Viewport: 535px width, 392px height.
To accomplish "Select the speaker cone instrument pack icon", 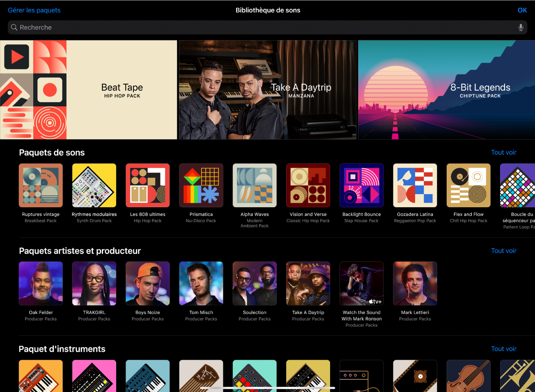I will (x=415, y=376).
